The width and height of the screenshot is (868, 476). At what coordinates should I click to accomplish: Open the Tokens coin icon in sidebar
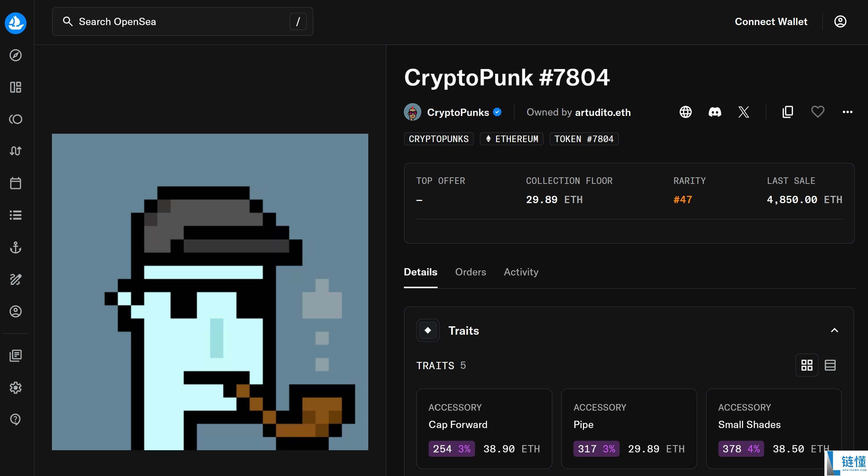(16, 119)
